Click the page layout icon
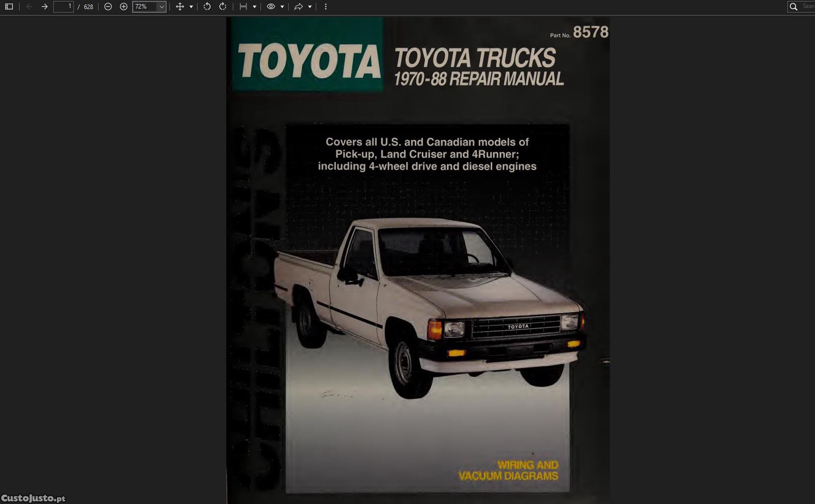Viewport: 815px width, 504px height. click(x=243, y=7)
